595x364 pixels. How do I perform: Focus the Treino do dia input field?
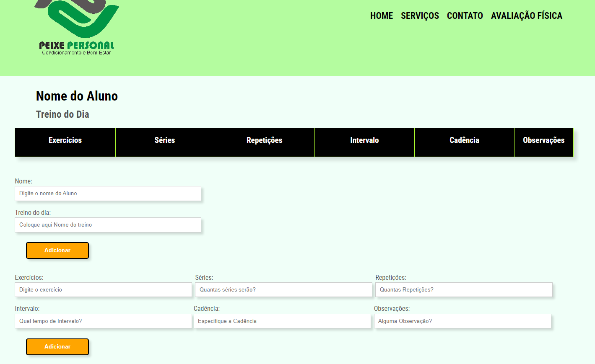coord(108,225)
